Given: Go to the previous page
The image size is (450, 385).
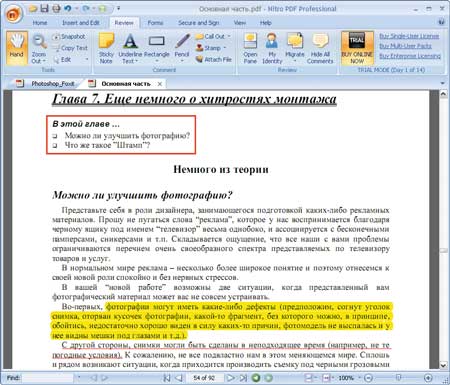Looking at the screenshot, I should pos(179,378).
